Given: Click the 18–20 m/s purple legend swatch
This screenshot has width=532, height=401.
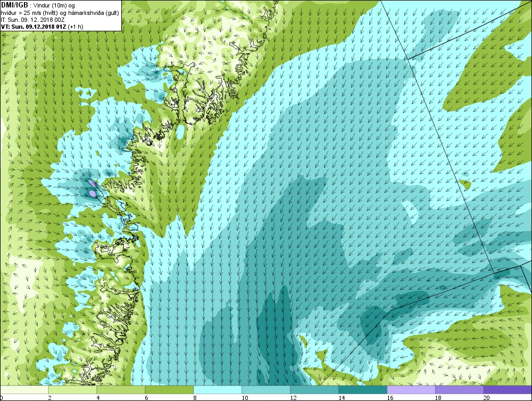Looking at the screenshot, I should point(460,389).
